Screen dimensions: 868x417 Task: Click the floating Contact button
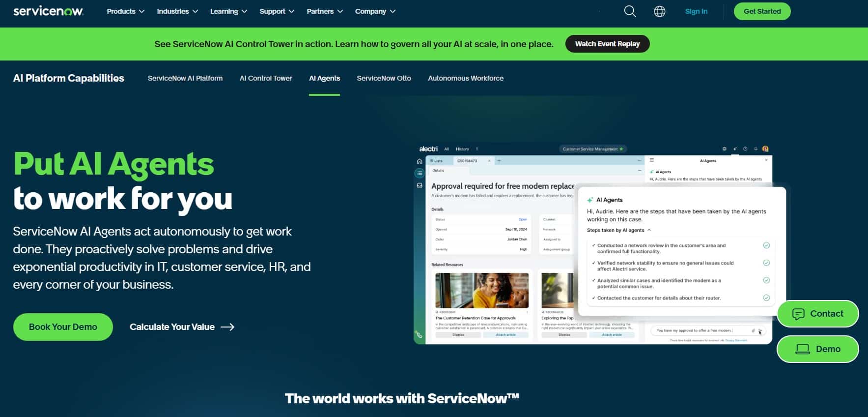[818, 314]
